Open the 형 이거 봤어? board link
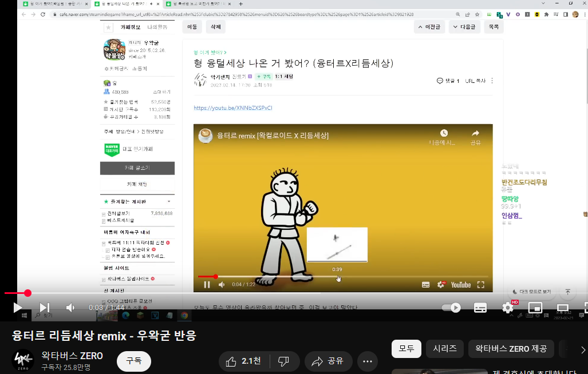 (210, 53)
